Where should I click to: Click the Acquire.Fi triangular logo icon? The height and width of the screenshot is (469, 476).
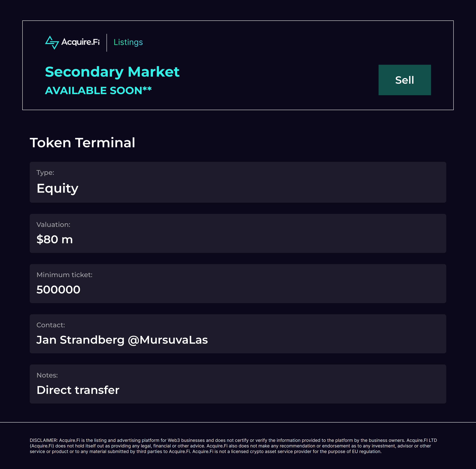click(x=52, y=43)
